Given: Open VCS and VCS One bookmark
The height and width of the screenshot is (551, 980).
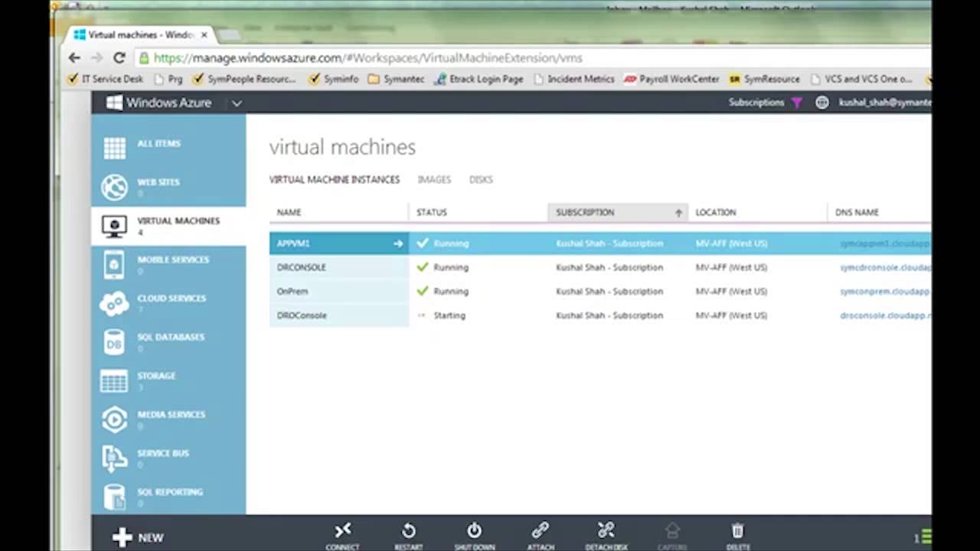Looking at the screenshot, I should coord(861,79).
